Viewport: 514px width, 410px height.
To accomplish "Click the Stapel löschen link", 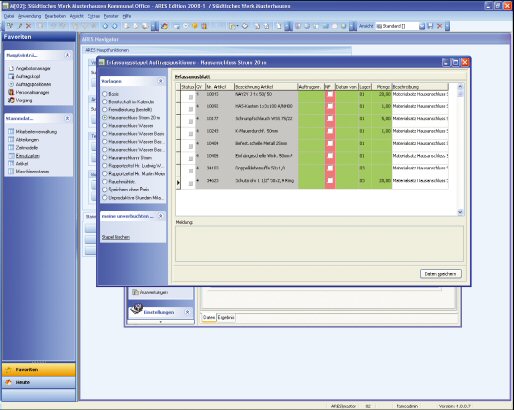I will [116, 237].
